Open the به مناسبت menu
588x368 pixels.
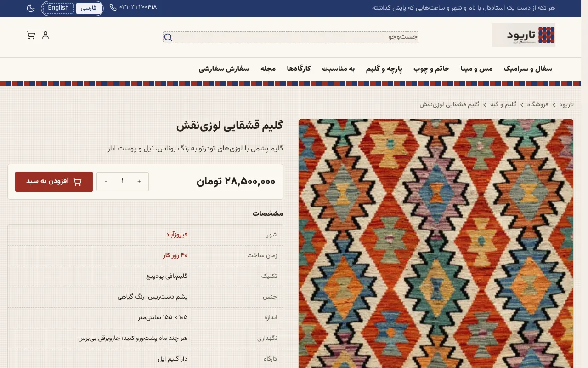[338, 69]
